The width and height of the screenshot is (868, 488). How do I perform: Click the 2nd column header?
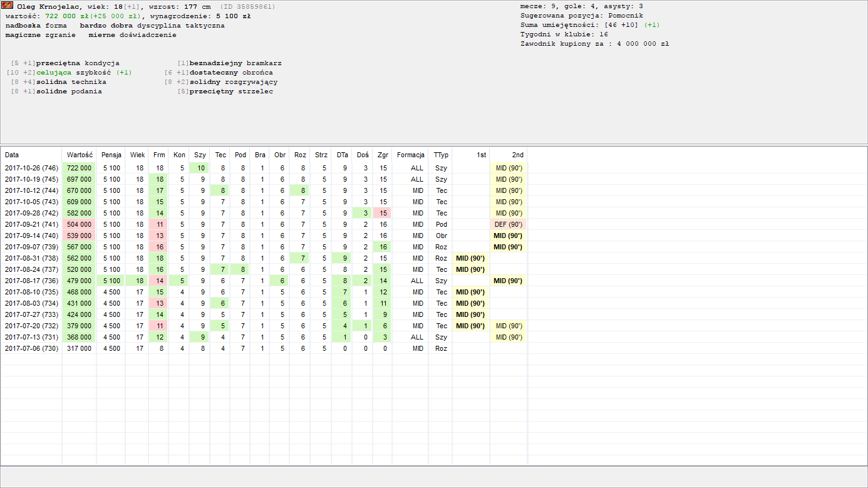[517, 155]
